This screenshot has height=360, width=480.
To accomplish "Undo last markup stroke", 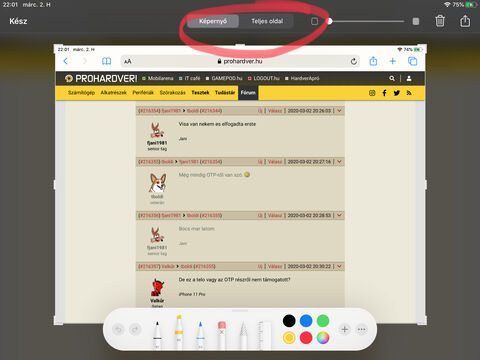I will click(118, 330).
